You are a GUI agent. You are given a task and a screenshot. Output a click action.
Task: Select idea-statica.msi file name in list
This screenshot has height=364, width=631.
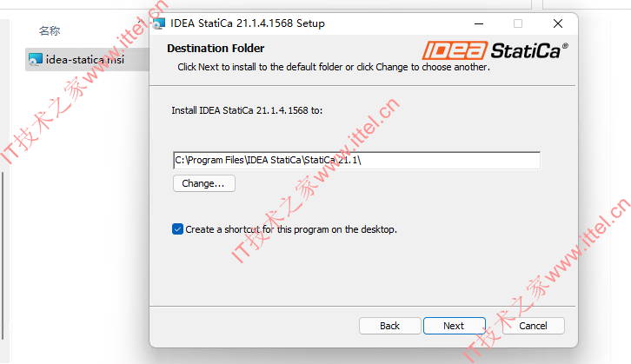pos(85,60)
